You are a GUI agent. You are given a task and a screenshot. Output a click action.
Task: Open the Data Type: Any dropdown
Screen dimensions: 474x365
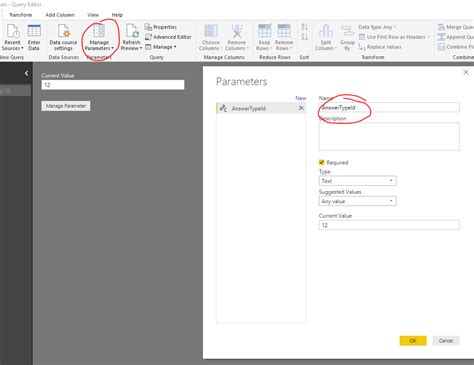point(377,27)
